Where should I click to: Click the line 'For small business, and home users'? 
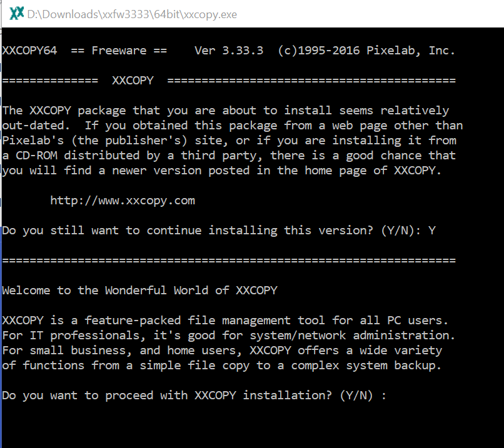point(222,351)
